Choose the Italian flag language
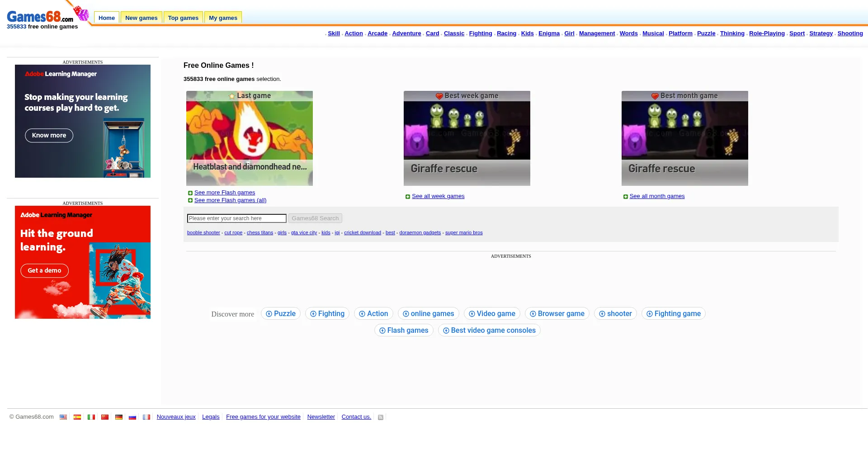 (91, 417)
